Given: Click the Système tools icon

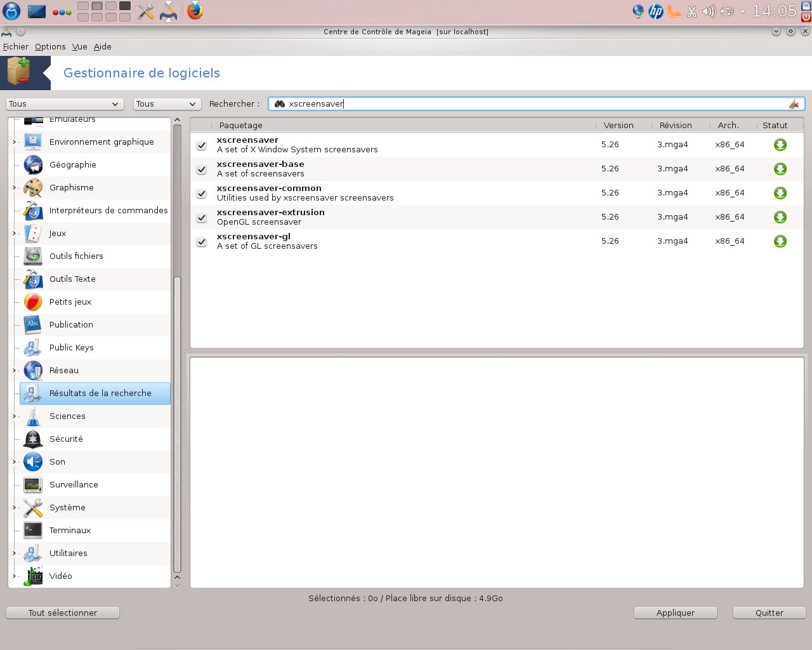Looking at the screenshot, I should (33, 508).
